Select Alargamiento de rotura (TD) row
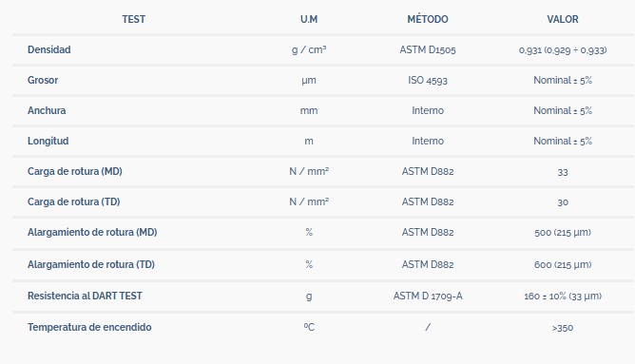635x364 pixels. click(322, 264)
